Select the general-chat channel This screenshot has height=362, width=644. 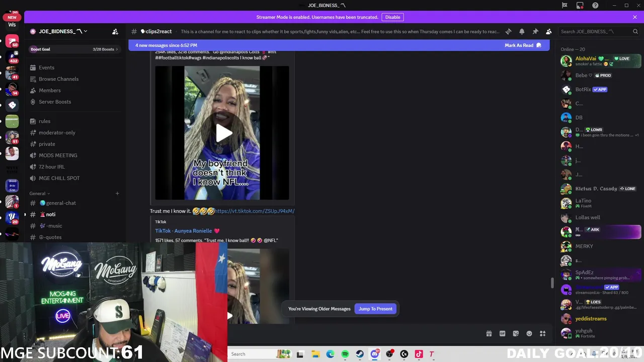click(x=74, y=203)
